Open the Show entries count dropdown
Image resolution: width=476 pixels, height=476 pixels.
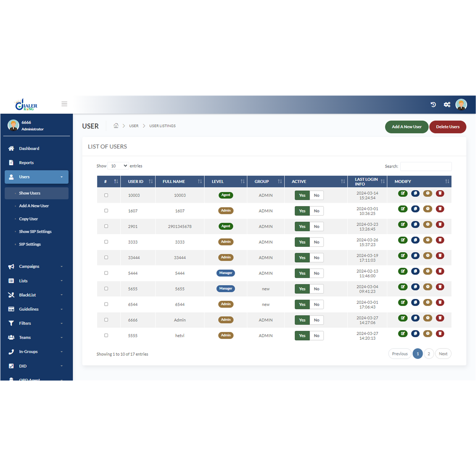point(118,166)
